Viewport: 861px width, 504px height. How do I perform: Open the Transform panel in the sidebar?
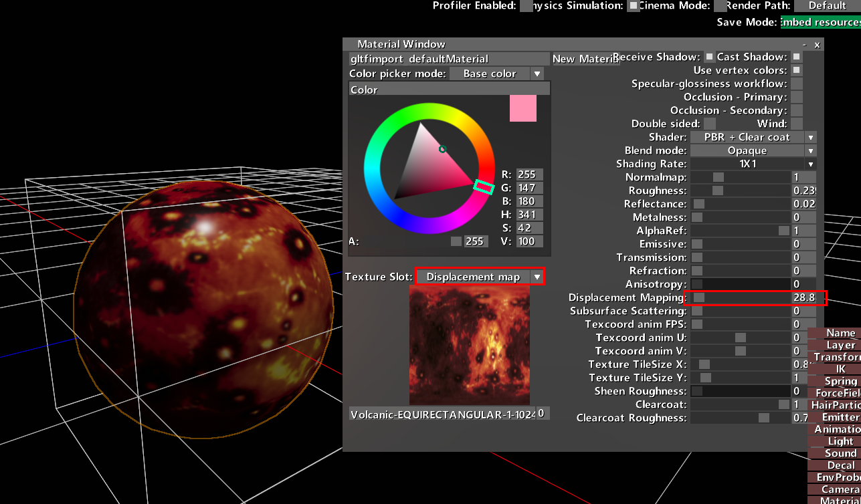tap(838, 356)
